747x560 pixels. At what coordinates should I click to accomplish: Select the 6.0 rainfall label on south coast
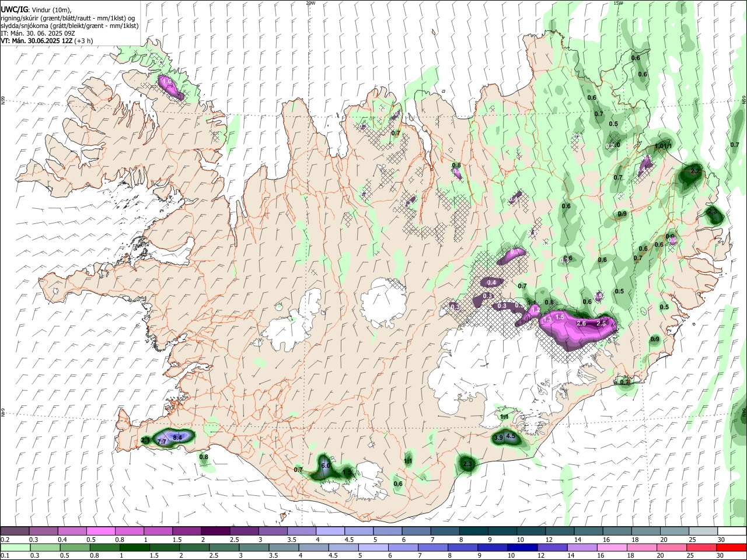tap(326, 466)
